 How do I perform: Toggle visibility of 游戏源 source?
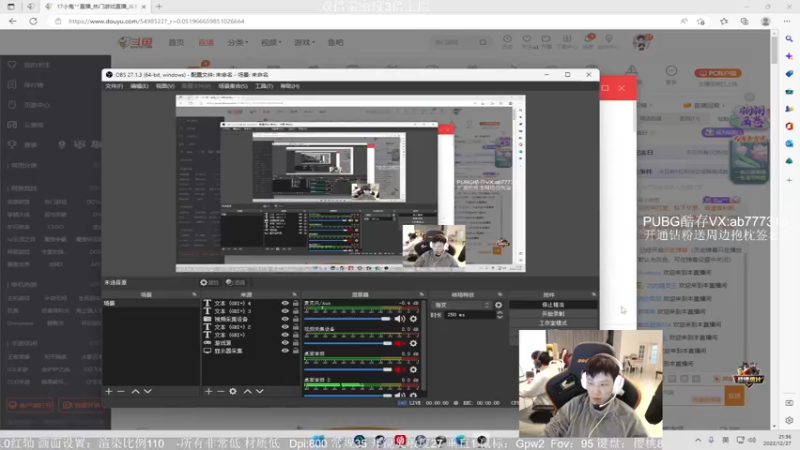tap(285, 343)
